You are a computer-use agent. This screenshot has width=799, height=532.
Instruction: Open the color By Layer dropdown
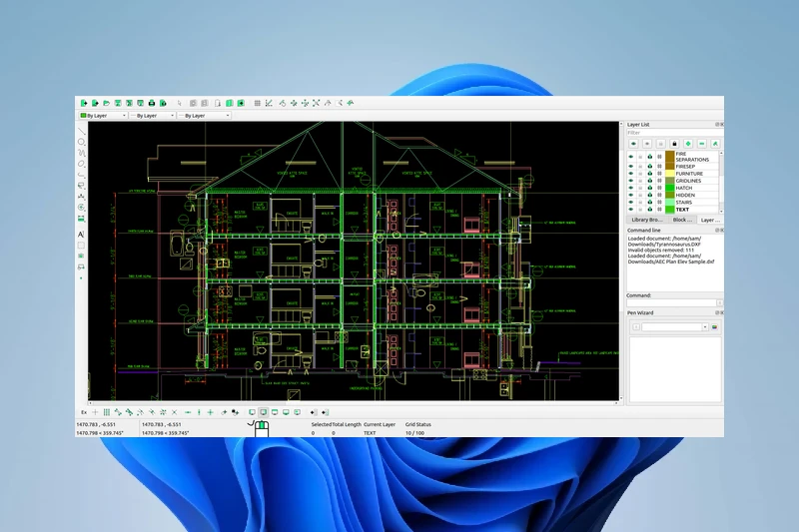103,116
